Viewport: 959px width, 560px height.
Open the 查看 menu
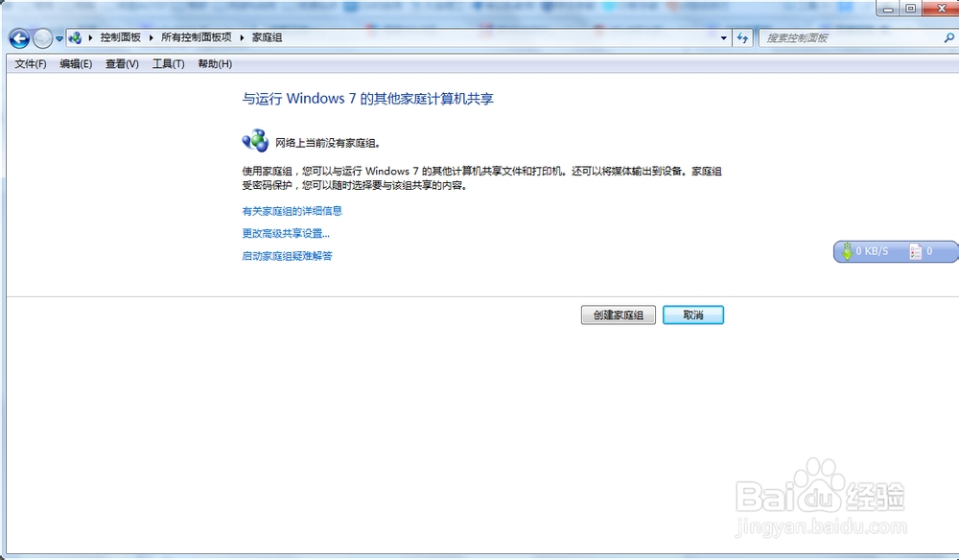tap(121, 64)
